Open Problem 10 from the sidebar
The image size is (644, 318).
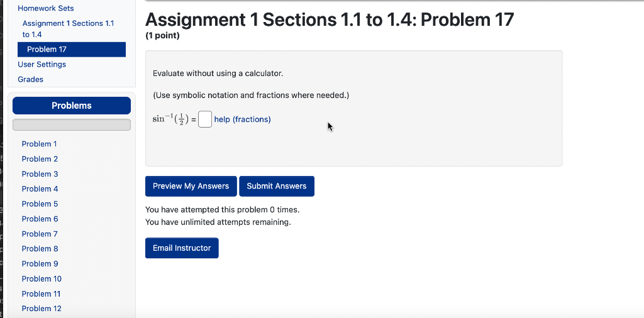(42, 279)
